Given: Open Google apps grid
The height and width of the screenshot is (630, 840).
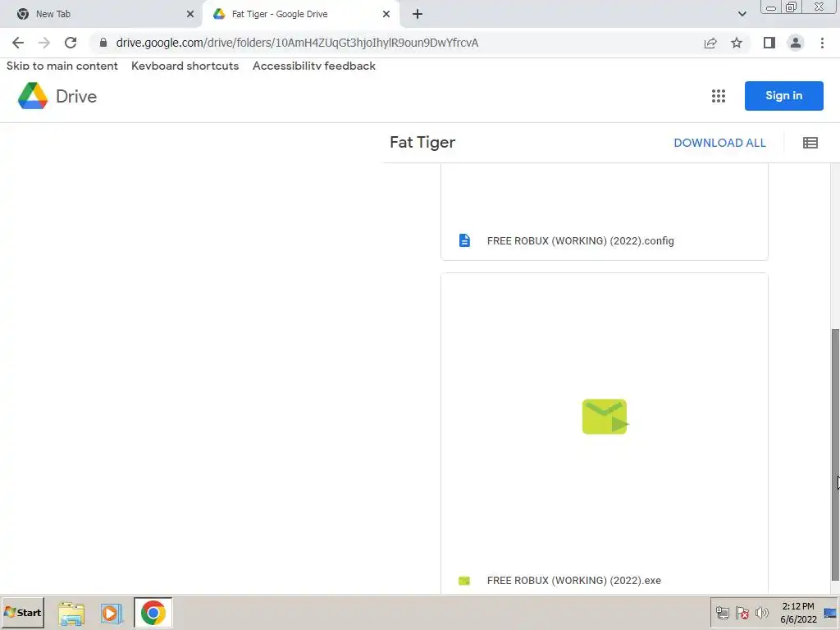Looking at the screenshot, I should pyautogui.click(x=719, y=96).
